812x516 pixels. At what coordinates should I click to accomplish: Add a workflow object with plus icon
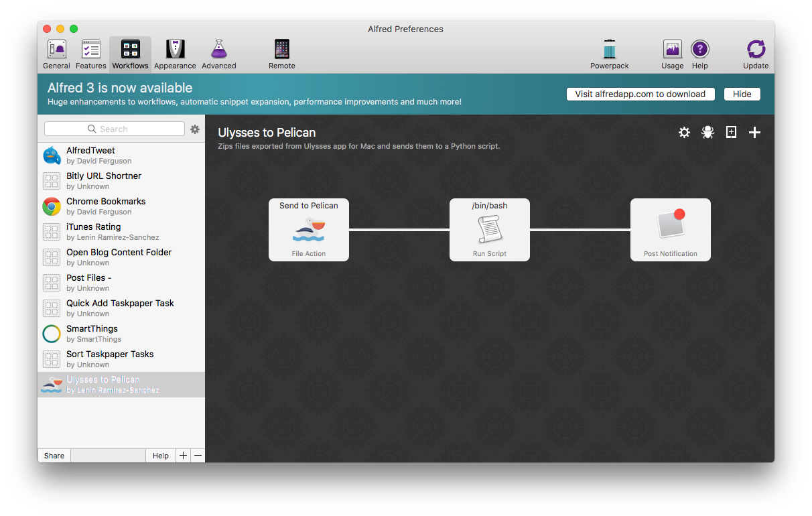click(x=754, y=133)
